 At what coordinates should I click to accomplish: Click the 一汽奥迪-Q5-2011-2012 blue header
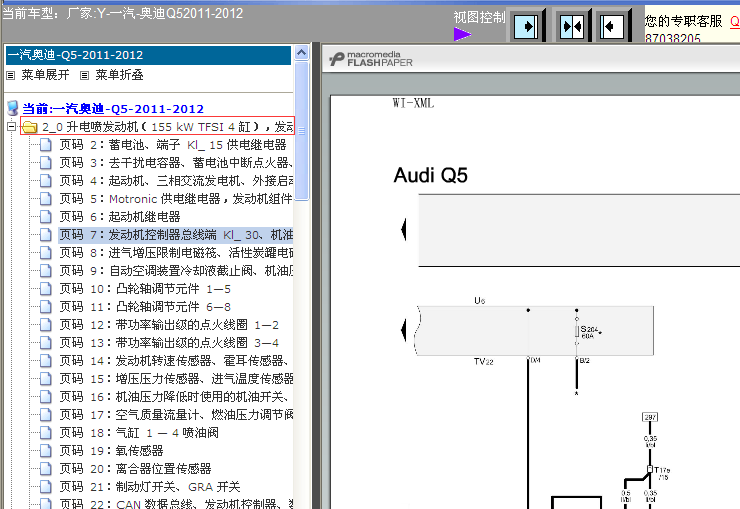pos(148,55)
